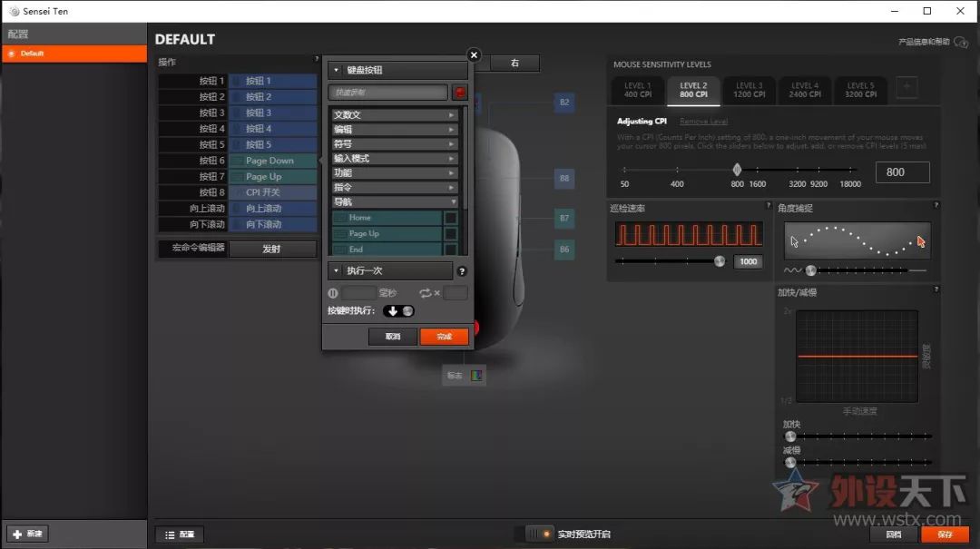Select the 右 view tab
The width and height of the screenshot is (980, 549).
pos(515,64)
